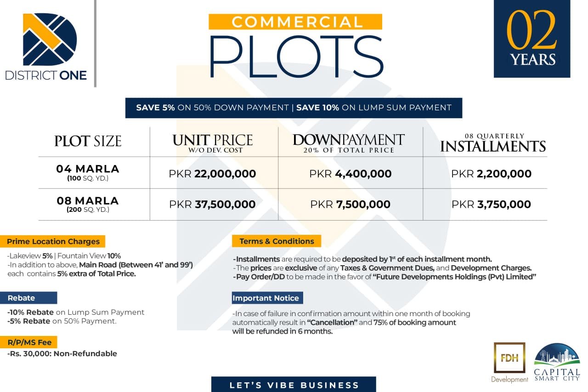Select the 04 Marla plot size row
The width and height of the screenshot is (588, 392).
tap(87, 172)
